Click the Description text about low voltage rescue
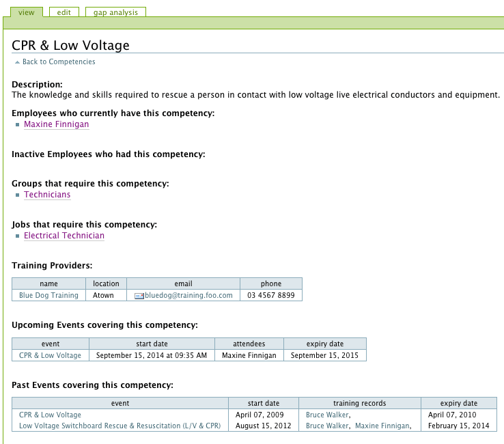This screenshot has height=444, width=504. pos(255,95)
